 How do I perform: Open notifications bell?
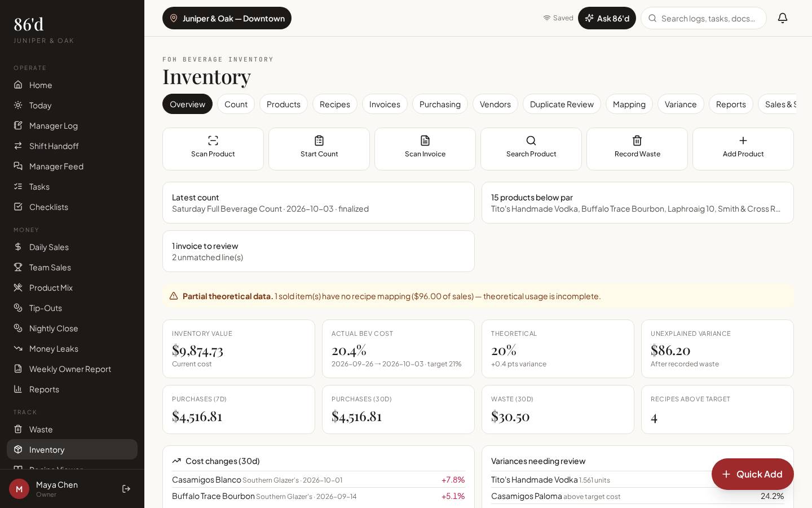point(783,18)
